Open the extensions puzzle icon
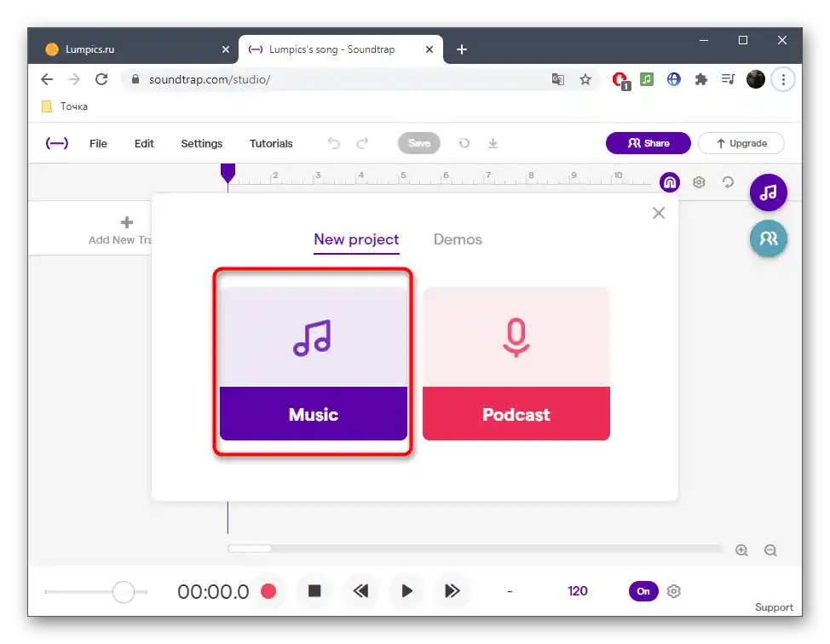The height and width of the screenshot is (644, 830). click(700, 79)
